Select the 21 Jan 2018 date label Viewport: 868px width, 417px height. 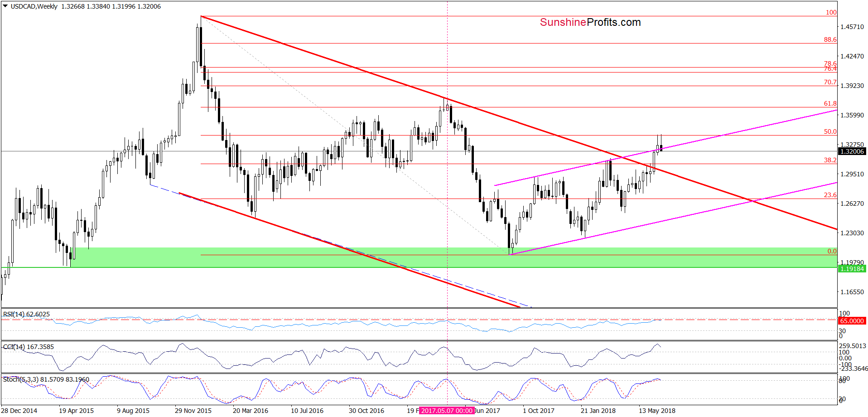598,411
